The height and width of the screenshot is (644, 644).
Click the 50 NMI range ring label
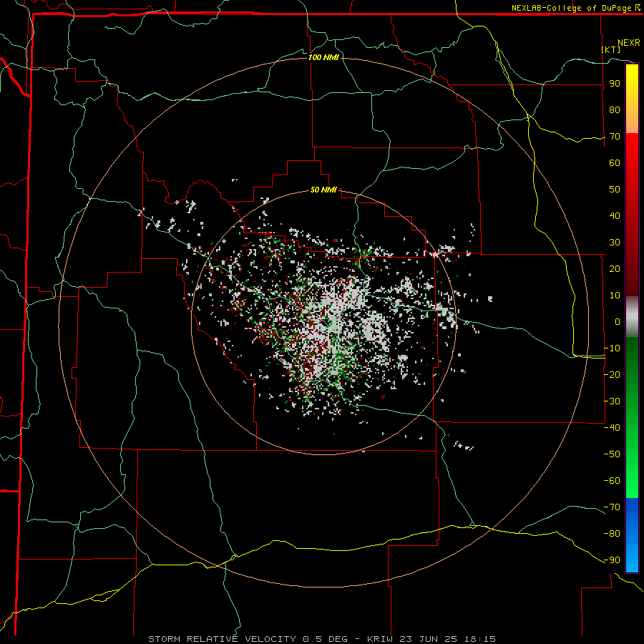pos(323,190)
